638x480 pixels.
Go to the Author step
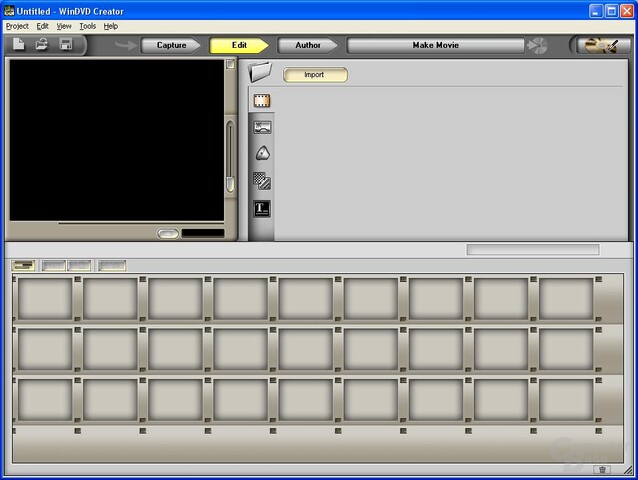[x=308, y=45]
